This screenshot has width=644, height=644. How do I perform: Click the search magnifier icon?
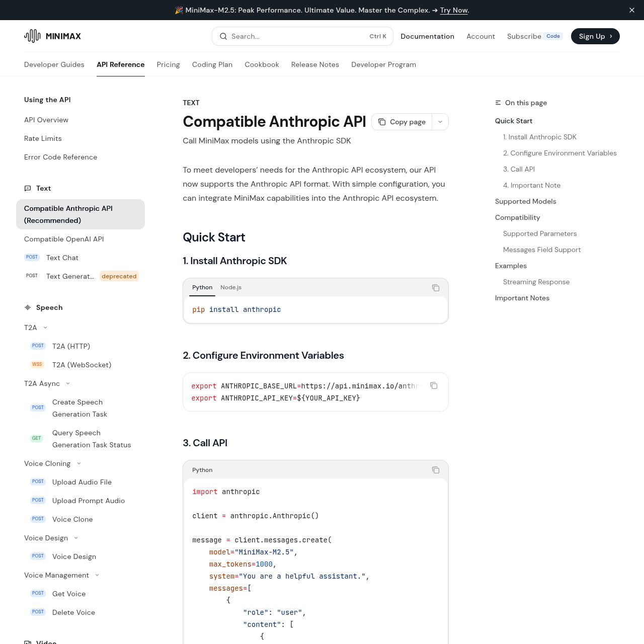tap(223, 36)
